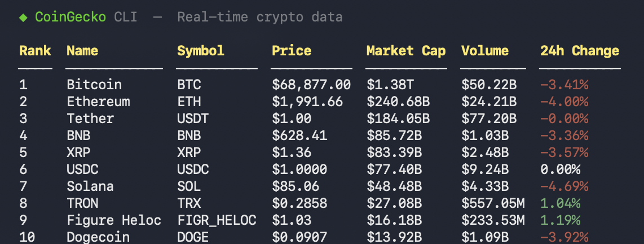Select TRON's green 1.04% change
This screenshot has height=244, width=644.
tap(560, 203)
